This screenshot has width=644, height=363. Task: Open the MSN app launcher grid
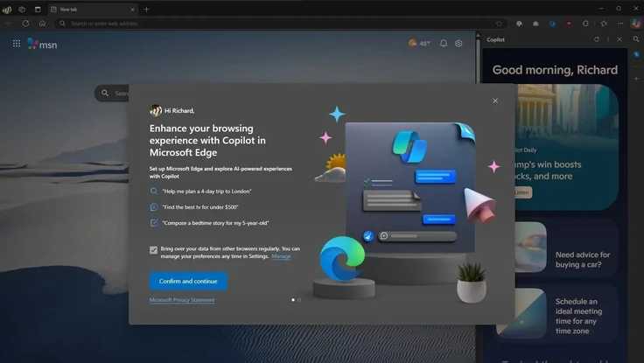(x=17, y=44)
